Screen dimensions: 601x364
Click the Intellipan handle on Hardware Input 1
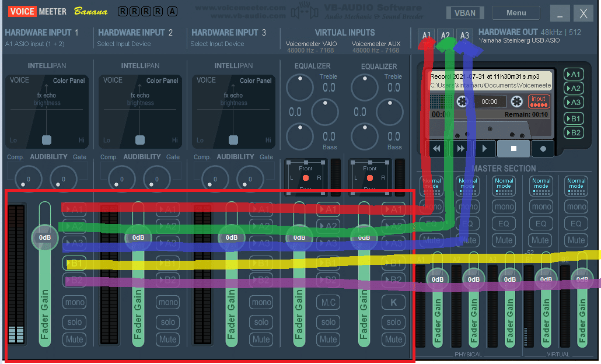(x=46, y=140)
